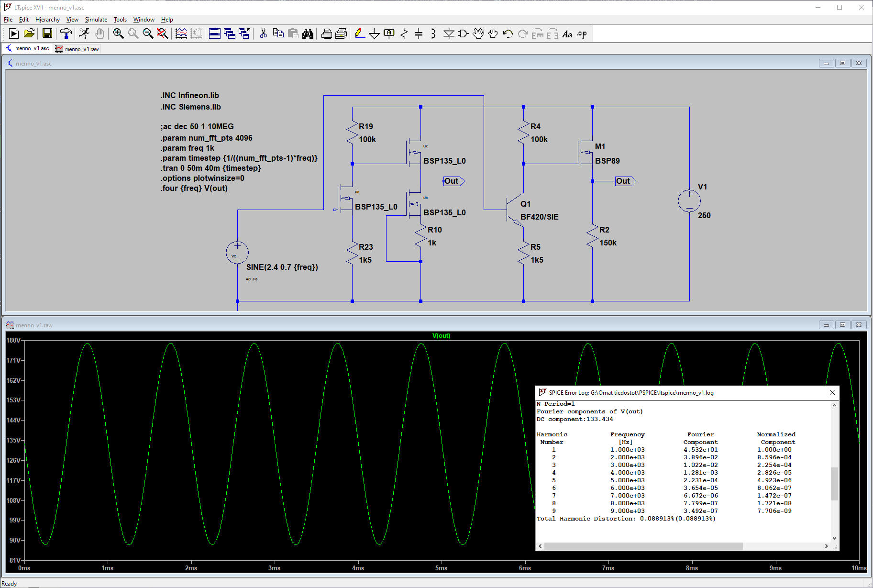Click the log scrollbar right arrow

pyautogui.click(x=826, y=546)
